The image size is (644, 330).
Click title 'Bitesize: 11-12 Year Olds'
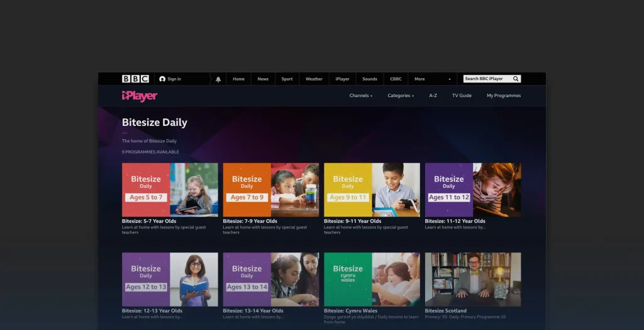tap(455, 222)
